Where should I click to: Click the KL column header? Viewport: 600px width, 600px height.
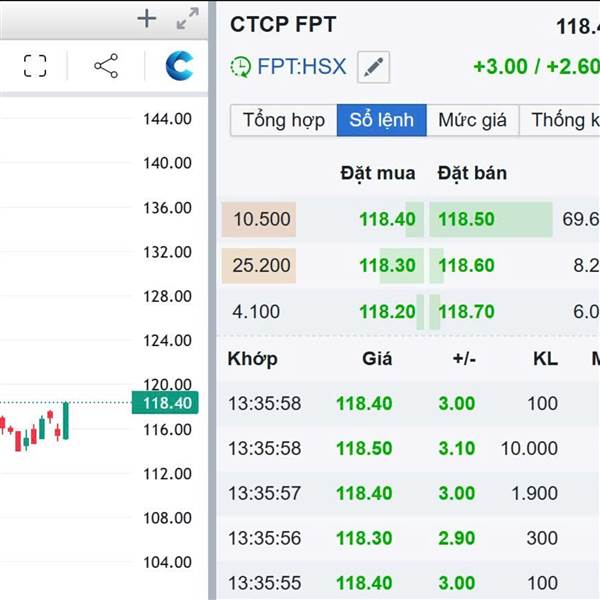click(545, 359)
